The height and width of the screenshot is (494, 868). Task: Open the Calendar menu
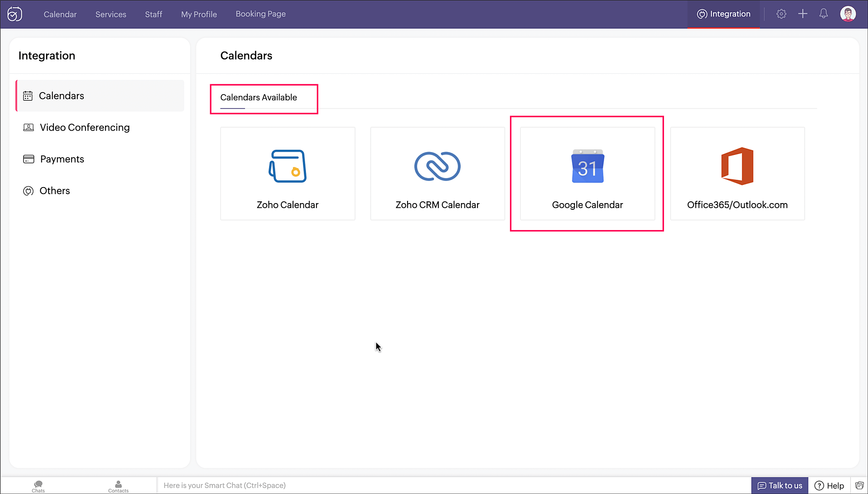(x=60, y=14)
